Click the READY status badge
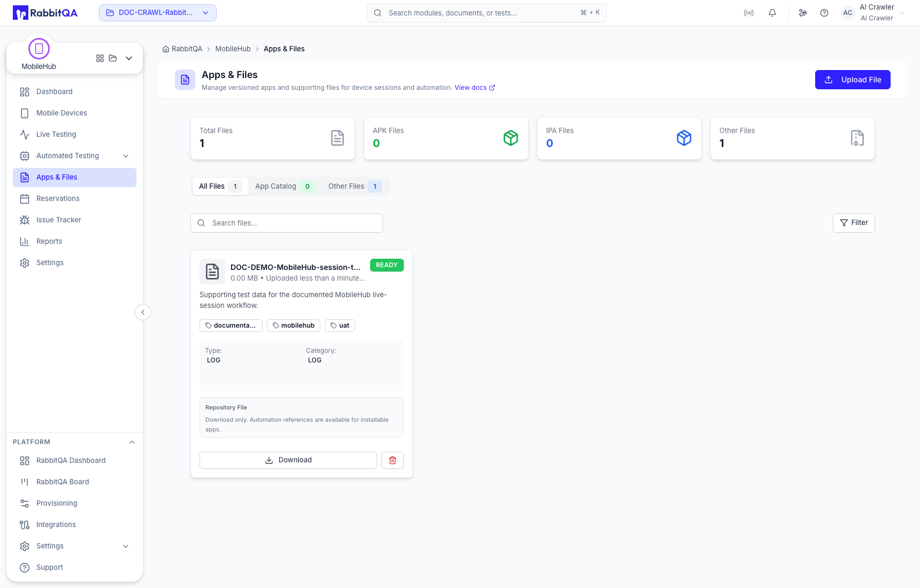This screenshot has height=588, width=920. tap(387, 265)
